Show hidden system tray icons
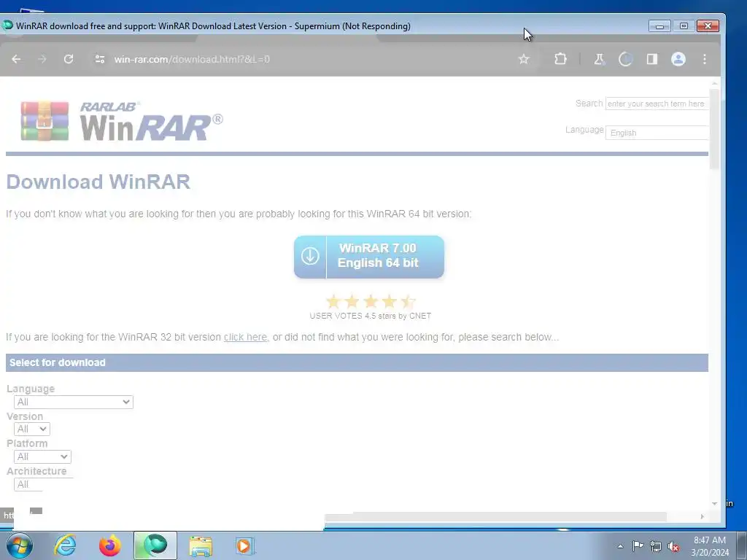The width and height of the screenshot is (747, 560). [x=620, y=546]
